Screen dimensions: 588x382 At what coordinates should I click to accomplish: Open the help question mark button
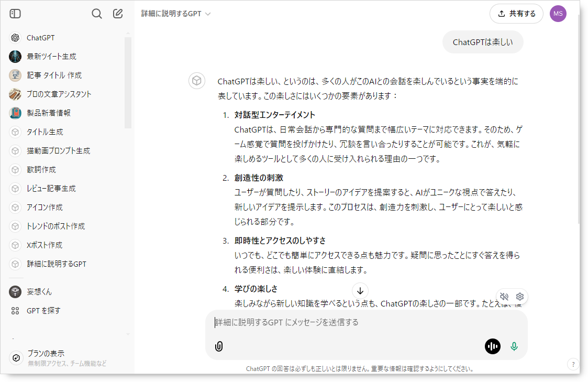point(573,364)
